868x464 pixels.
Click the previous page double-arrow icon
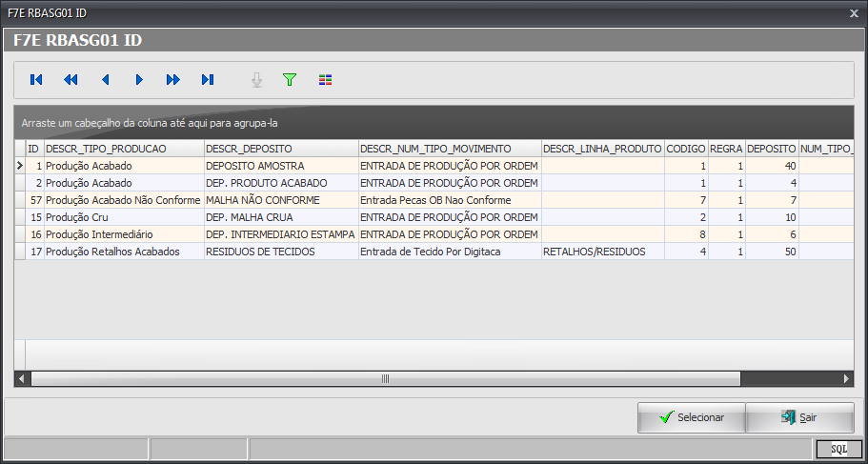point(71,80)
